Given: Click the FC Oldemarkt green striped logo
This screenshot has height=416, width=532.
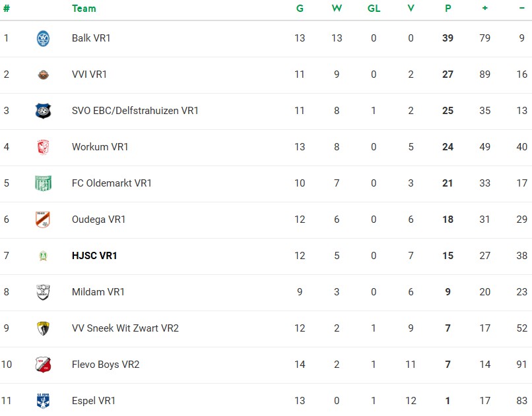Looking at the screenshot, I should pos(43,183).
